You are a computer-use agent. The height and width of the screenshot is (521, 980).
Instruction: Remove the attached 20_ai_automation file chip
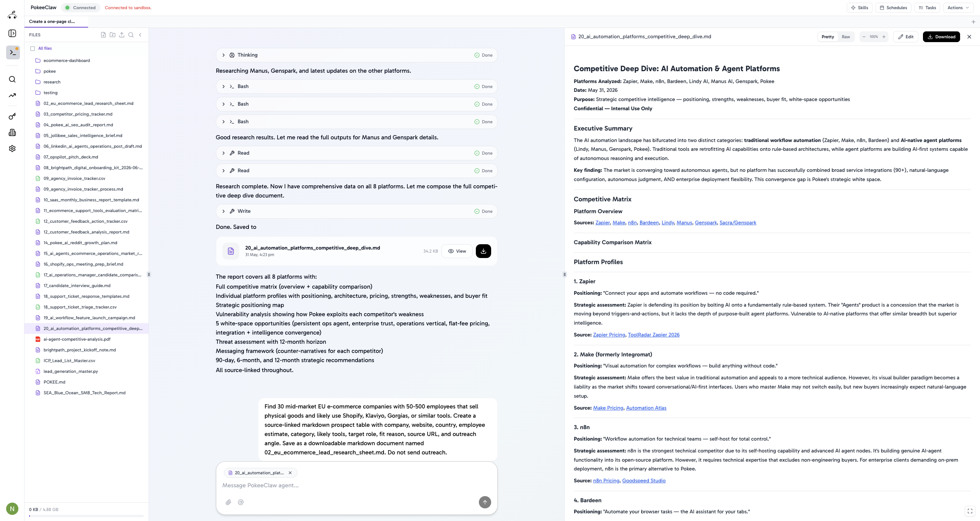click(x=290, y=473)
